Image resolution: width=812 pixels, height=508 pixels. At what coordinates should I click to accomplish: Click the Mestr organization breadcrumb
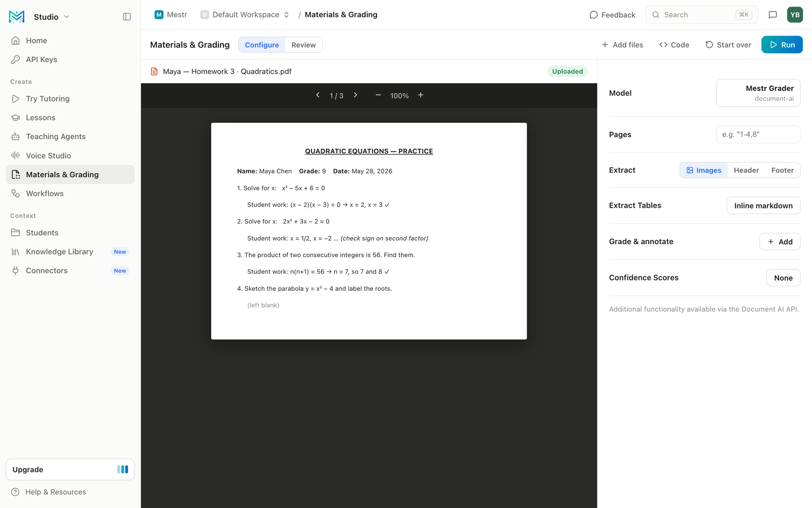[171, 15]
